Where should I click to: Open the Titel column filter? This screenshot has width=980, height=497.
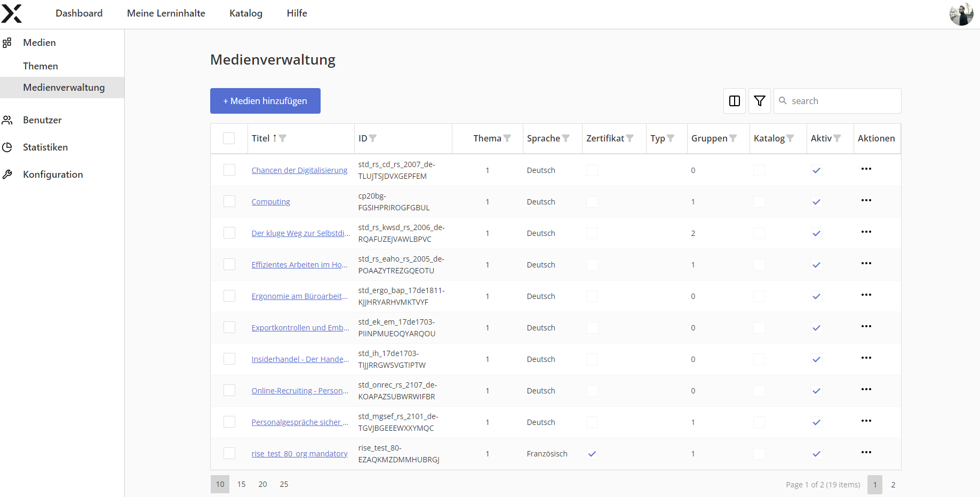[283, 138]
